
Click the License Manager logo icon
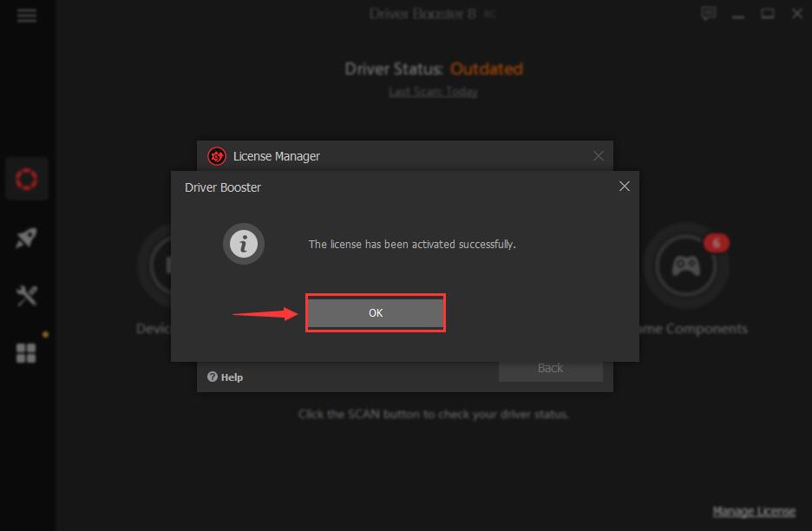[217, 156]
